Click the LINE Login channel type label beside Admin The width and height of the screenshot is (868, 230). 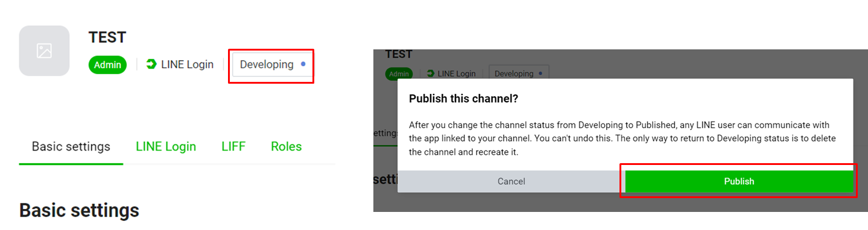[x=187, y=64]
